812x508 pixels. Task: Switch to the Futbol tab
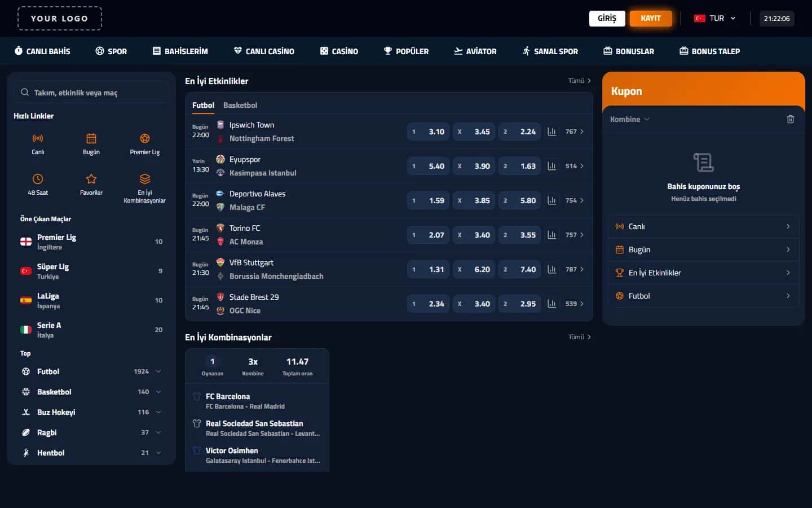(x=203, y=105)
